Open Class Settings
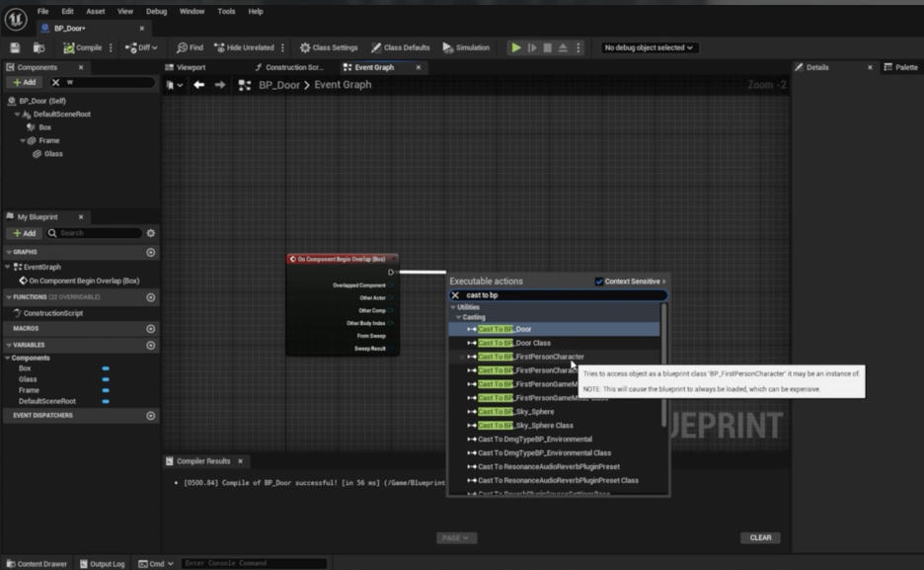This screenshot has width=924, height=570. tap(329, 47)
